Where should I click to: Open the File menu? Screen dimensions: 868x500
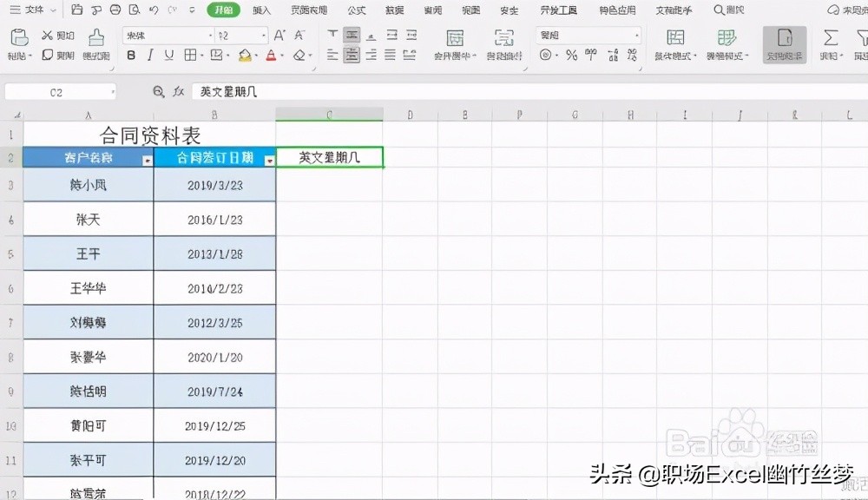click(x=33, y=10)
